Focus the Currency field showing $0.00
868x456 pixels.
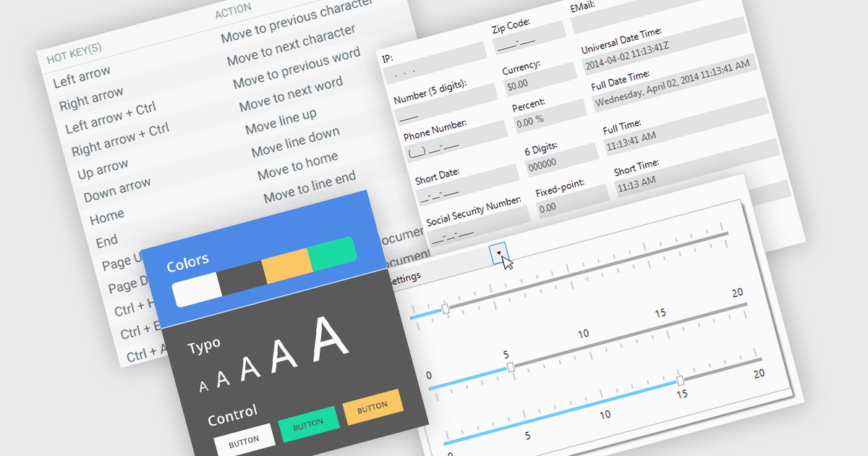click(541, 79)
